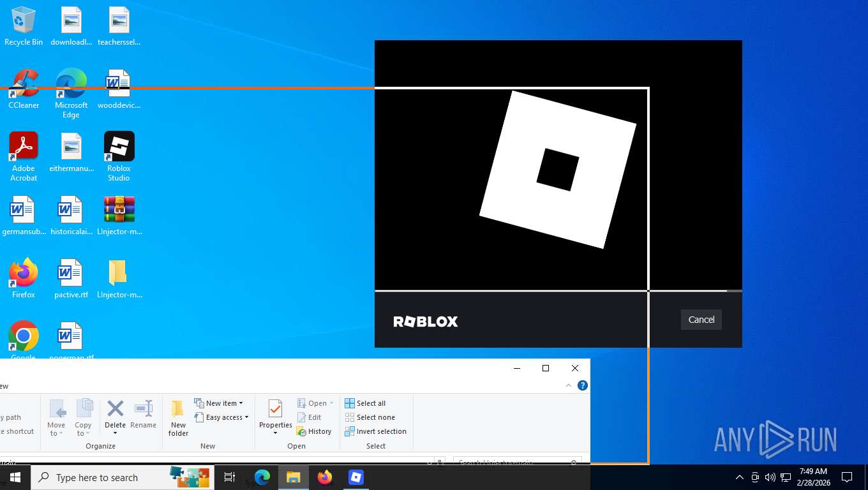Open Task View on taskbar
Viewport: 868px width, 490px height.
(x=230, y=477)
